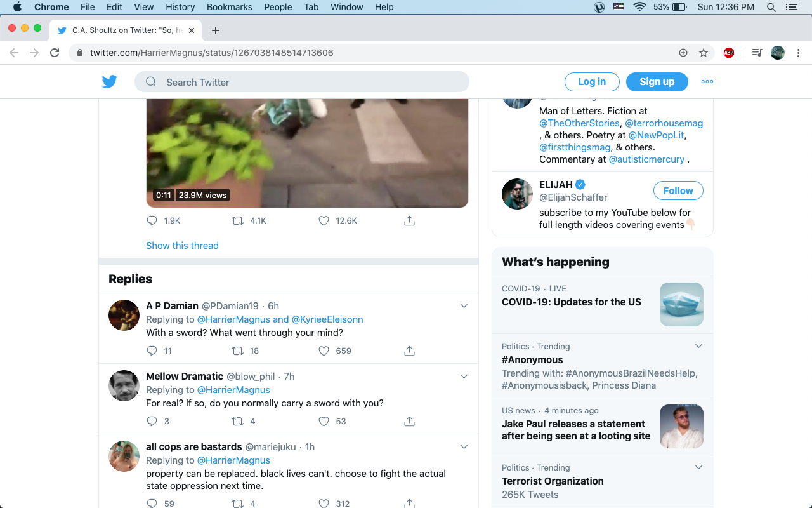The image size is (812, 508).
Task: Retweet the video tweet with 4.1K retweets
Action: (237, 220)
